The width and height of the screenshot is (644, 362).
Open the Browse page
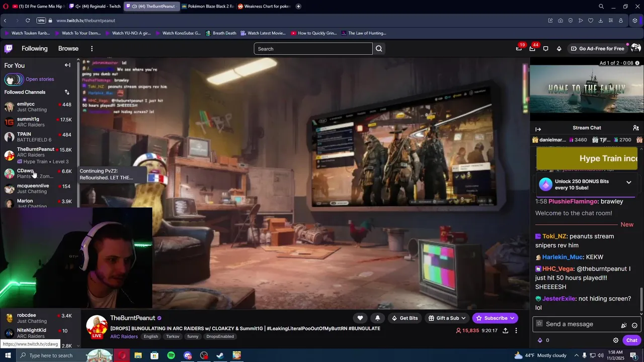68,49
